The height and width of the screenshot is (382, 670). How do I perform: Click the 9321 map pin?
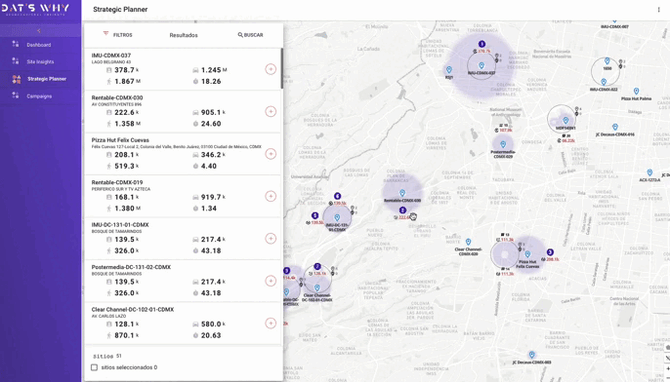[449, 70]
